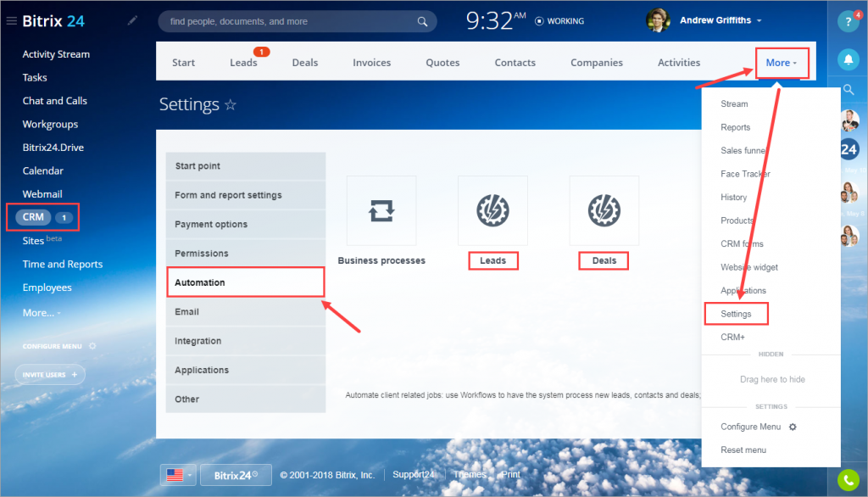The image size is (868, 497).
Task: Open the Invoices tab
Action: [x=372, y=63]
